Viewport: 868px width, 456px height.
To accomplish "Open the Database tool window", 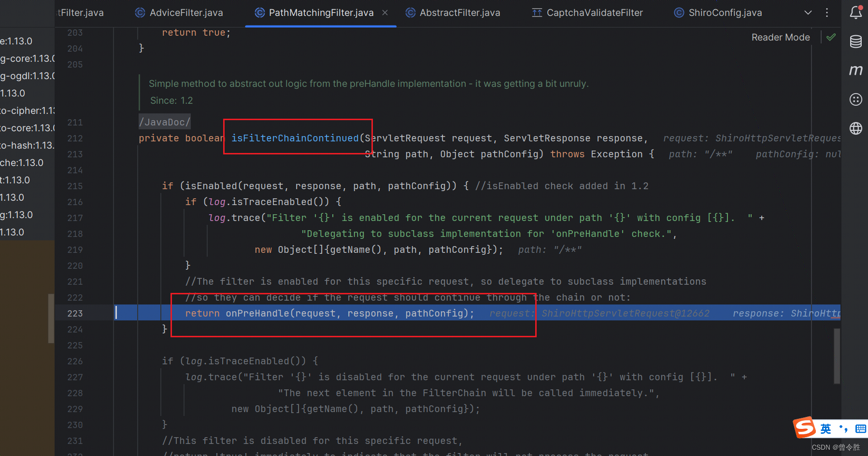I will pyautogui.click(x=856, y=41).
